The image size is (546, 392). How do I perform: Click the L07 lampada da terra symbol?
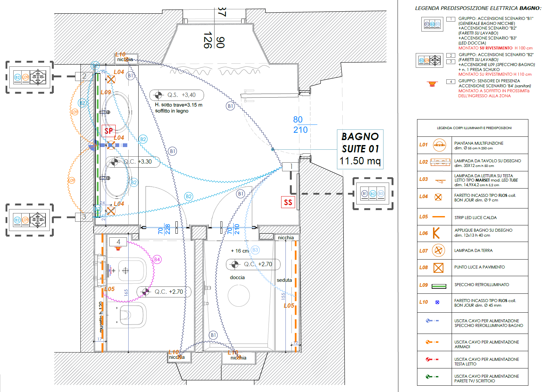pyautogui.click(x=438, y=250)
